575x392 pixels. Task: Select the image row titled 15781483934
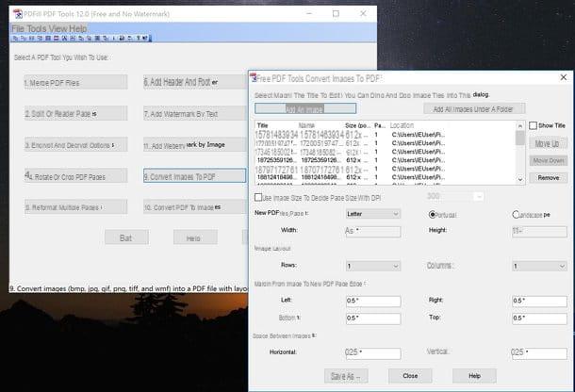pyautogui.click(x=385, y=135)
